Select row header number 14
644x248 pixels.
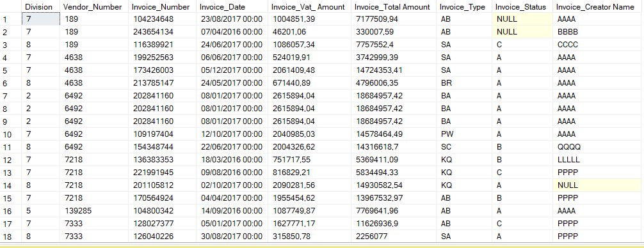[11, 185]
